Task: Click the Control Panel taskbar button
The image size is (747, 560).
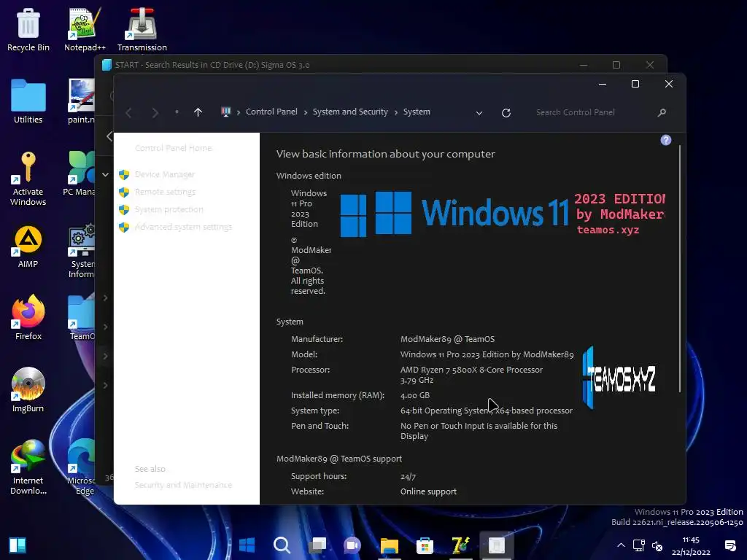Action: coord(496,545)
